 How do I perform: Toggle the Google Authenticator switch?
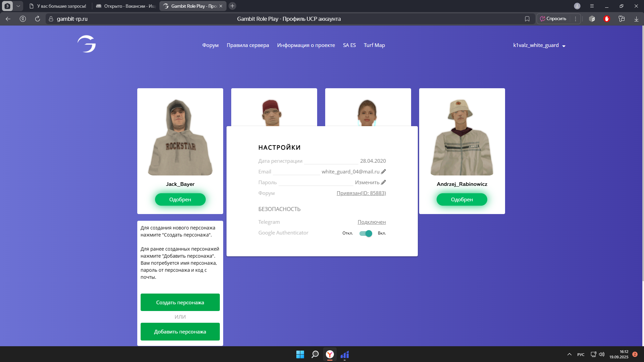(x=365, y=233)
